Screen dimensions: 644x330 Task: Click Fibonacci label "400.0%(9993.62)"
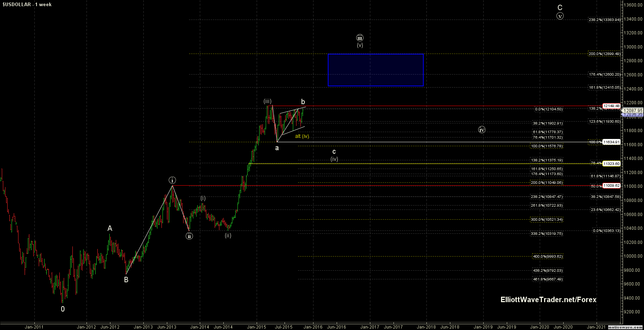(548, 257)
